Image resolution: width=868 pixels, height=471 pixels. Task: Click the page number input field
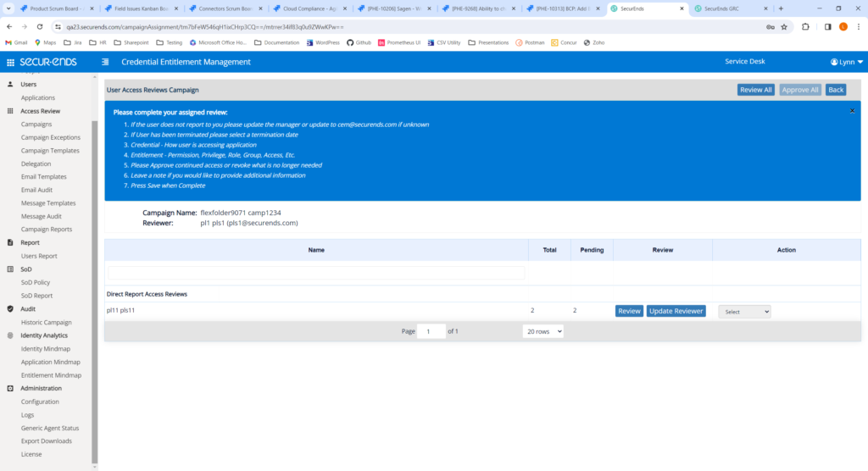pos(431,331)
